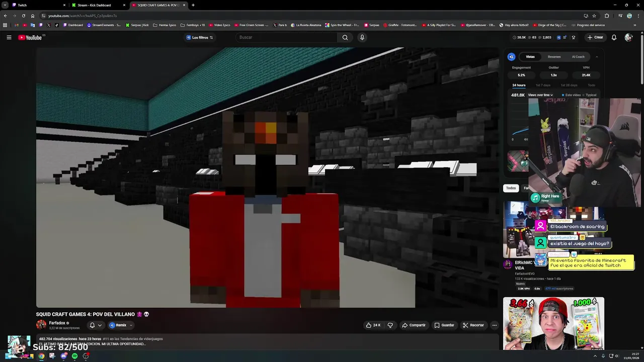
Task: Open the apps grid in bookmarks bar
Action: pyautogui.click(x=5, y=25)
